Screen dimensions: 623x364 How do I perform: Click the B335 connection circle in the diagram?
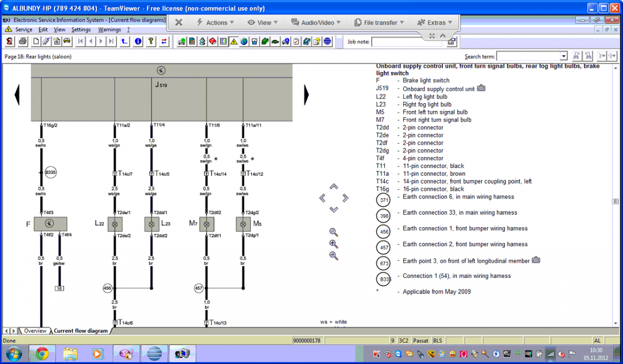click(x=50, y=173)
